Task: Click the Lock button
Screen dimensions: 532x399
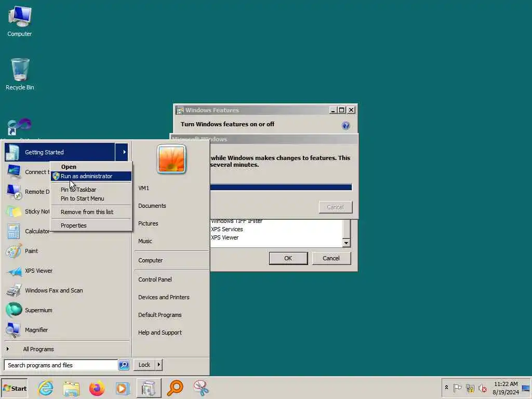Action: [144, 365]
